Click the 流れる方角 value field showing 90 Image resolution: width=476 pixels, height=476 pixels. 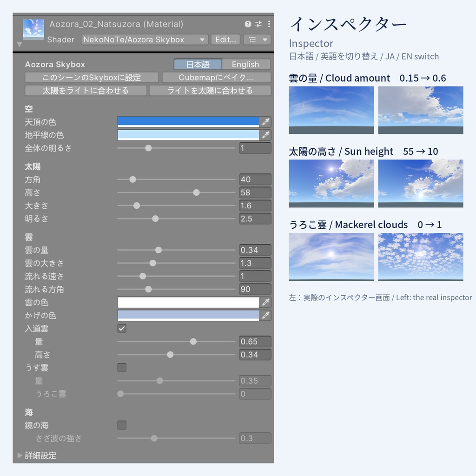pyautogui.click(x=255, y=289)
